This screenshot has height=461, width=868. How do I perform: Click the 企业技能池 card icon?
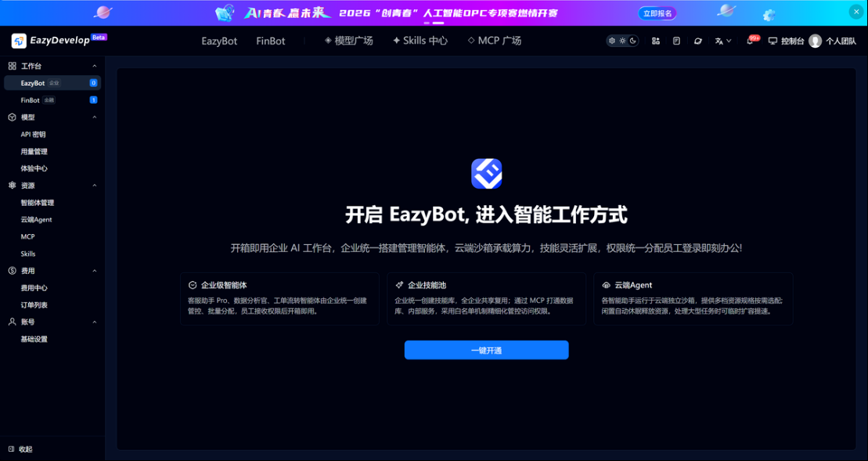pos(399,285)
